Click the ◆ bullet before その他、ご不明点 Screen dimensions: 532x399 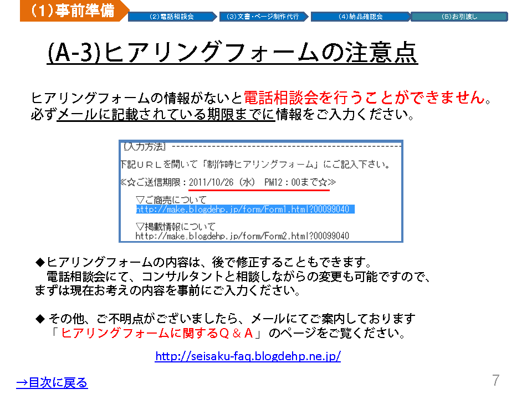pyautogui.click(x=39, y=319)
